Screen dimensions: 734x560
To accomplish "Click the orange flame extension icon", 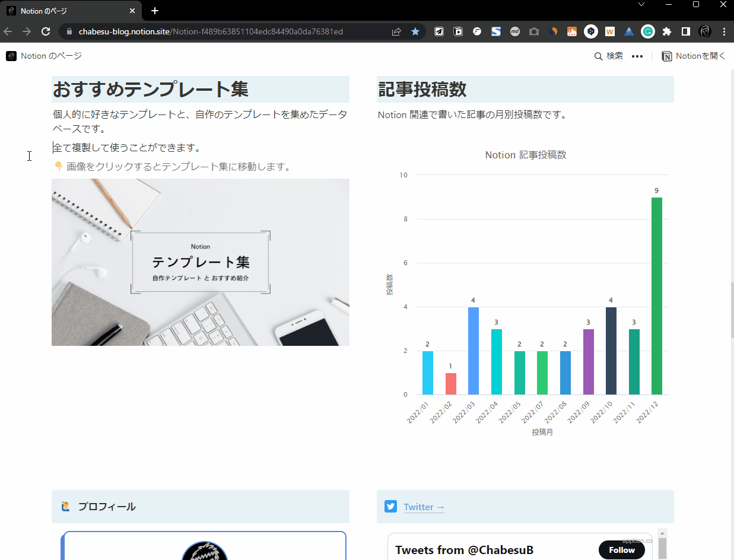I will pos(572,31).
